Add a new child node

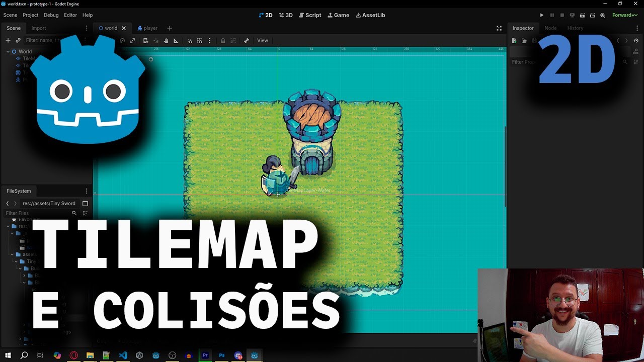point(8,40)
